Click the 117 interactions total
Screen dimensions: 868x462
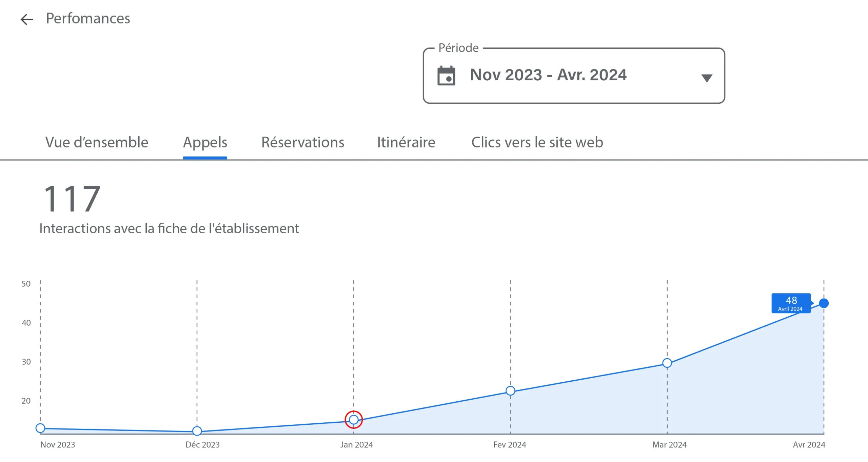click(72, 199)
